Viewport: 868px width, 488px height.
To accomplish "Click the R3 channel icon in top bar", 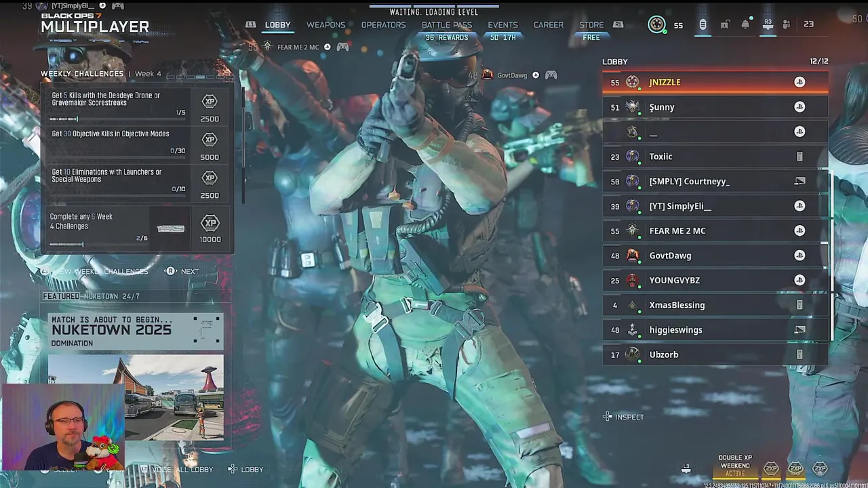I will tap(768, 24).
